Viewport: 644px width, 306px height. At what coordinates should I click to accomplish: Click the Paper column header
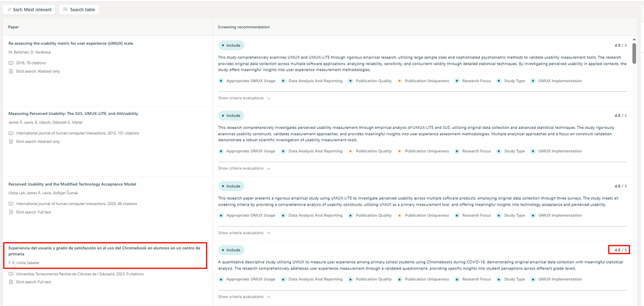point(14,27)
